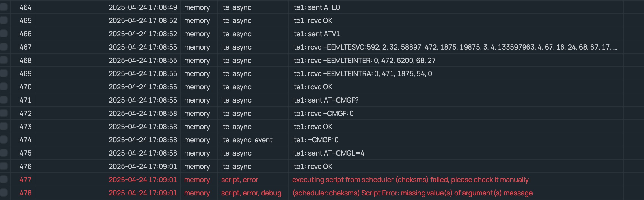Select checkbox of error row 477
Screen dimensions: 644x200
[x=3, y=179]
